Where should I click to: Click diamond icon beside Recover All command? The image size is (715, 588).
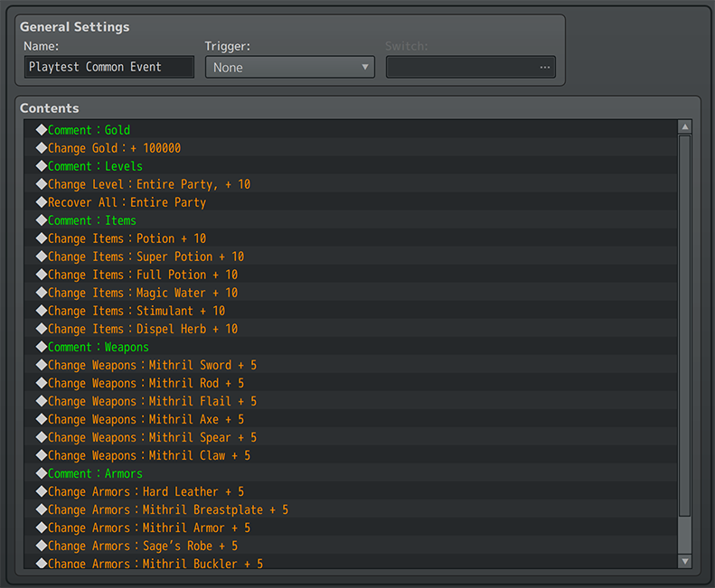click(42, 202)
